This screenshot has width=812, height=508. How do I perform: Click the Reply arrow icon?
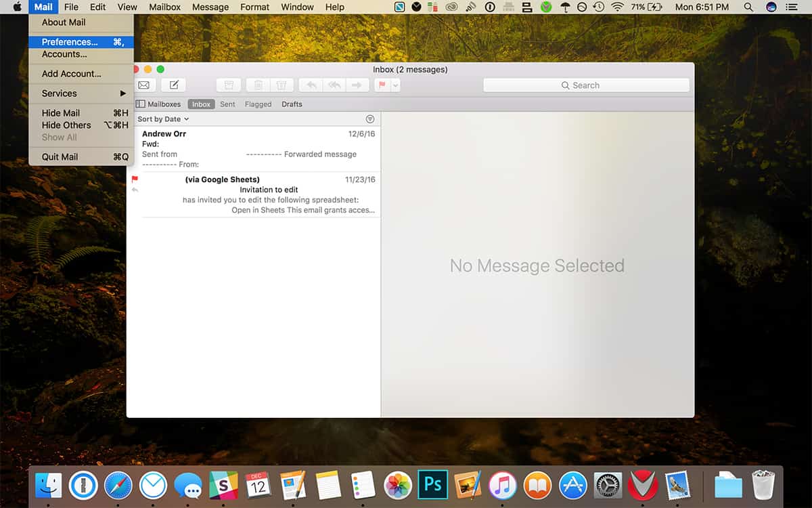point(311,85)
